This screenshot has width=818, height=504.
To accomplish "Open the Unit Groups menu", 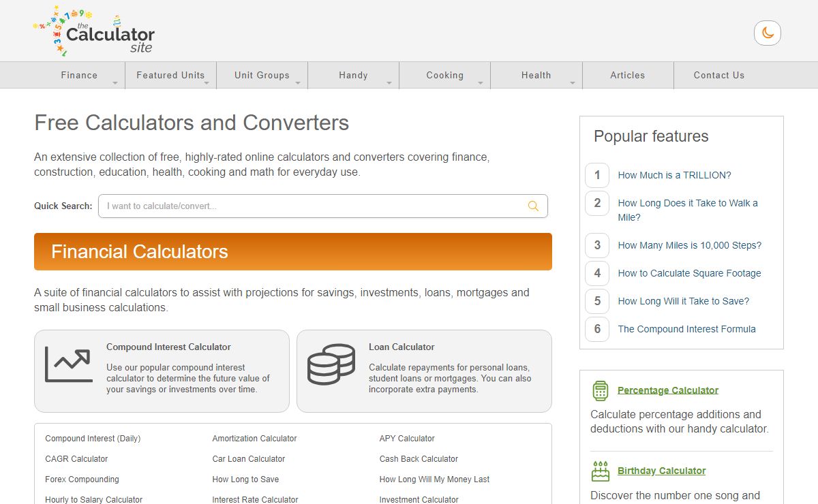I will pyautogui.click(x=262, y=75).
